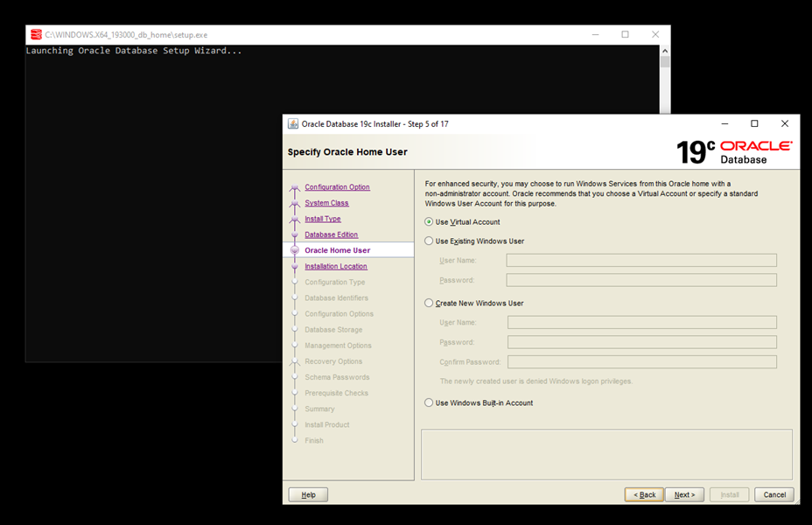Click the setup.exe console window icon
This screenshot has width=812, height=525.
pyautogui.click(x=36, y=35)
